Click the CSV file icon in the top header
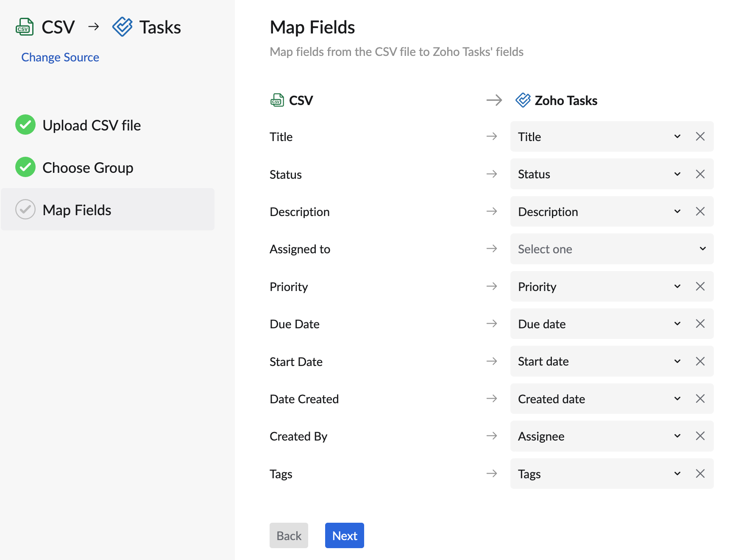This screenshot has height=560, width=741. tap(25, 26)
